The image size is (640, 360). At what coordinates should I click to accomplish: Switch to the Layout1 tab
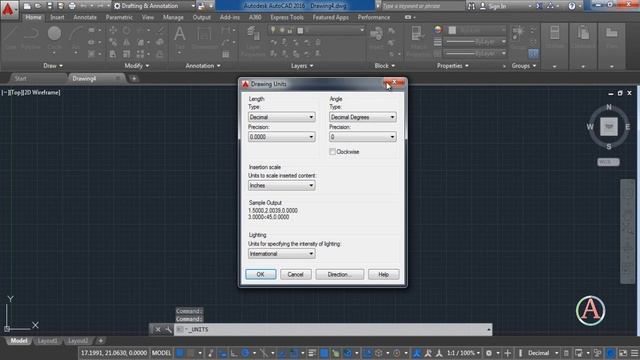tap(47, 340)
